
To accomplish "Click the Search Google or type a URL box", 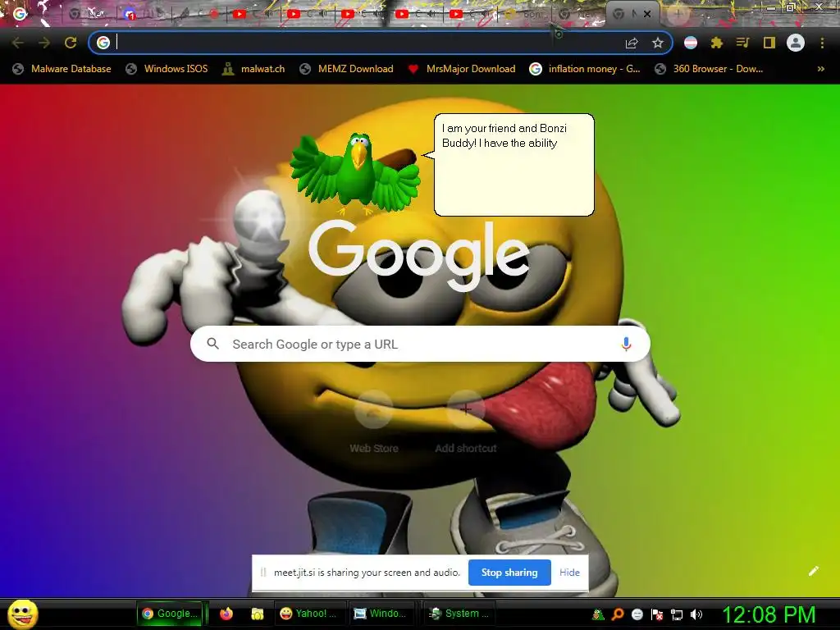I will [x=420, y=344].
